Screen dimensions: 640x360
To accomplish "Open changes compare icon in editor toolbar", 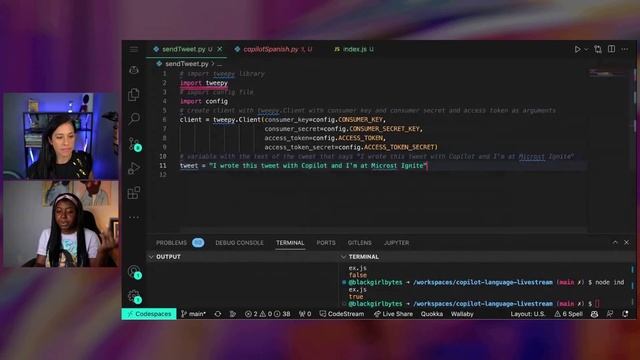I will [x=598, y=49].
